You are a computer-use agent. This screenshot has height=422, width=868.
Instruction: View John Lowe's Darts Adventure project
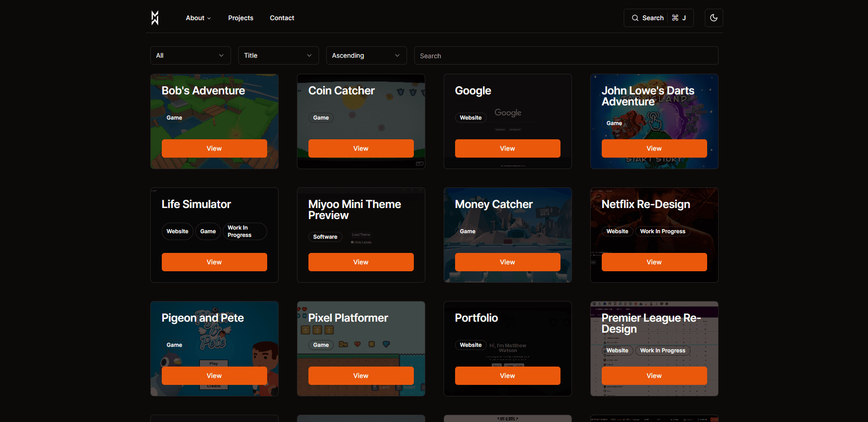pos(654,148)
